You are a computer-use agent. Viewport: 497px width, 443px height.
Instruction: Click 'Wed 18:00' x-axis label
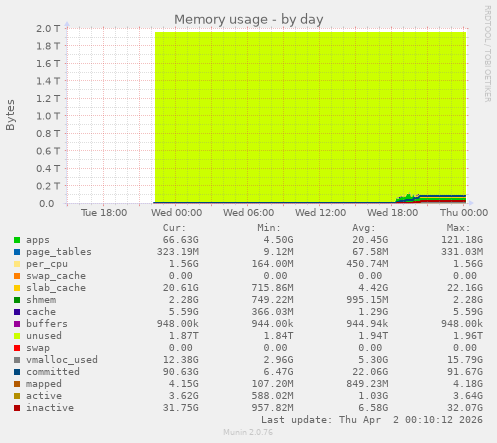point(392,213)
